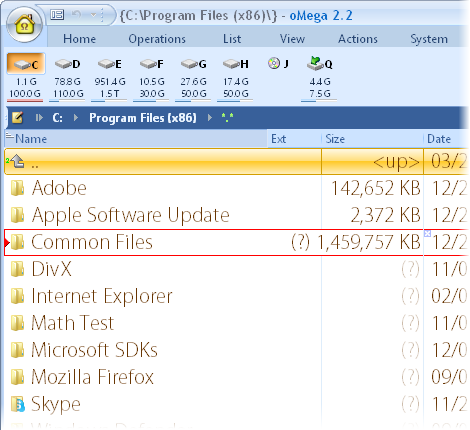Open the Home ribbon tab
470x430 pixels.
(x=79, y=39)
